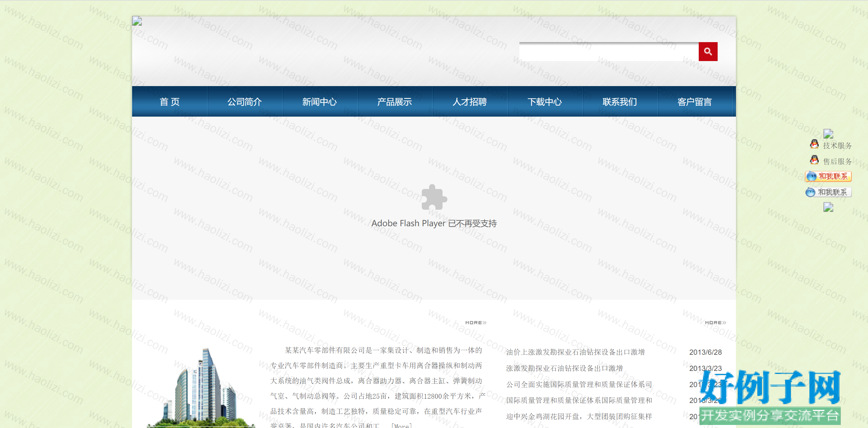Open the 公司简介 navigation item
Image resolution: width=868 pixels, height=428 pixels.
coord(245,102)
